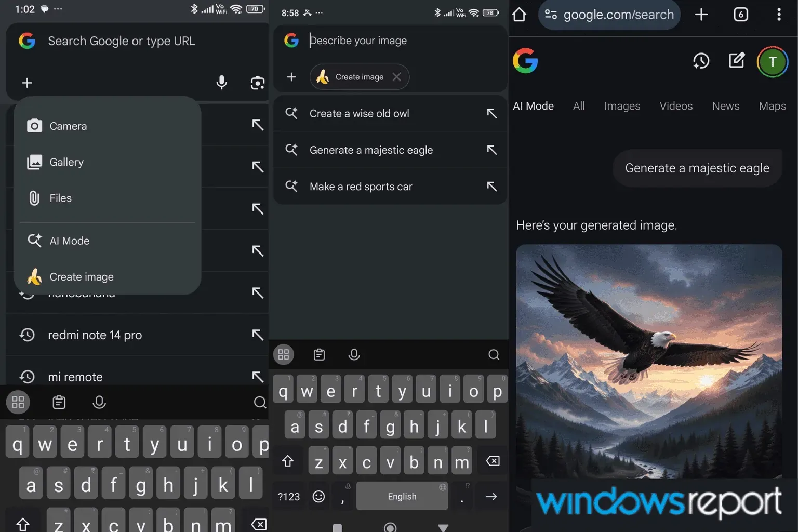
Task: Tap the home icon next to the address bar
Action: pyautogui.click(x=519, y=15)
